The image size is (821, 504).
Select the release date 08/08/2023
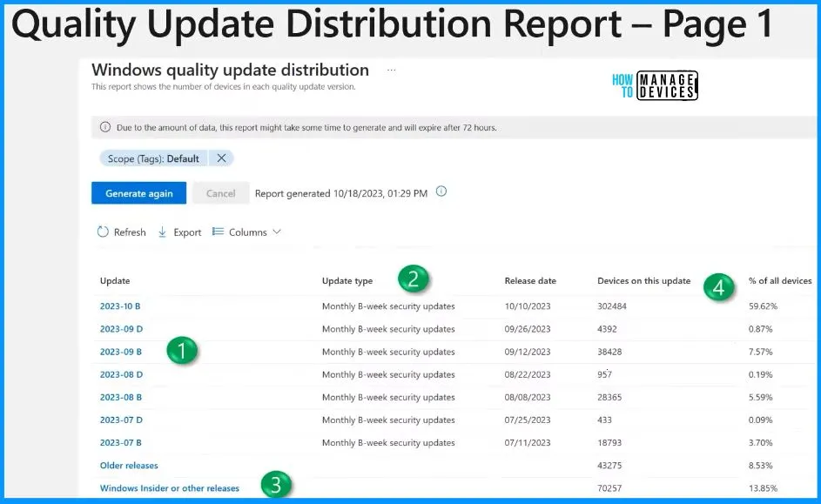tap(528, 397)
